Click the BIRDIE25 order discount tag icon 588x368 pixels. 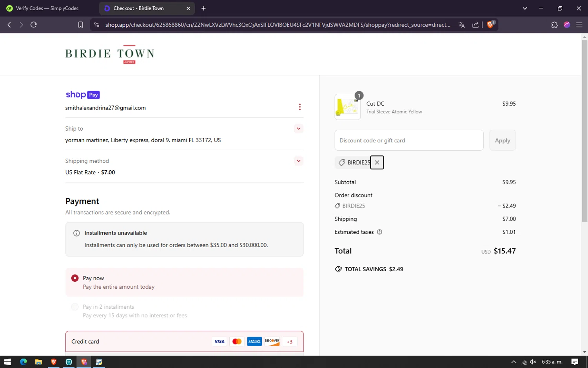[x=337, y=206]
